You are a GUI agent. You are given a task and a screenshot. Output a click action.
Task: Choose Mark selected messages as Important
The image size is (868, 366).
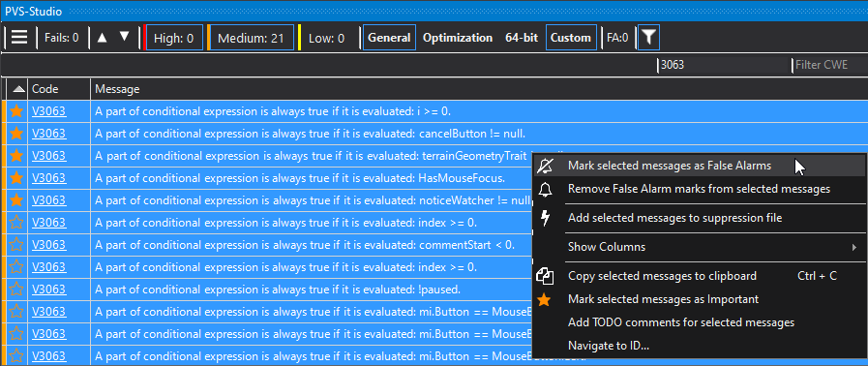[700, 299]
